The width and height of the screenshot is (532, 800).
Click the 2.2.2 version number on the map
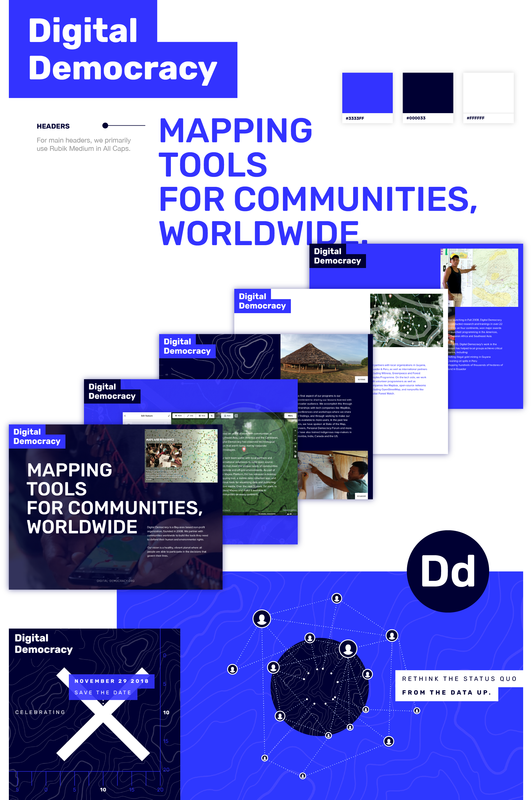(x=295, y=514)
